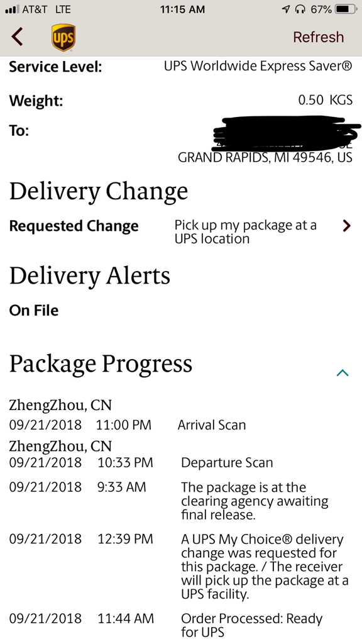The height and width of the screenshot is (644, 362).
Task: Tap the location arrow status icon
Action: coord(286,9)
